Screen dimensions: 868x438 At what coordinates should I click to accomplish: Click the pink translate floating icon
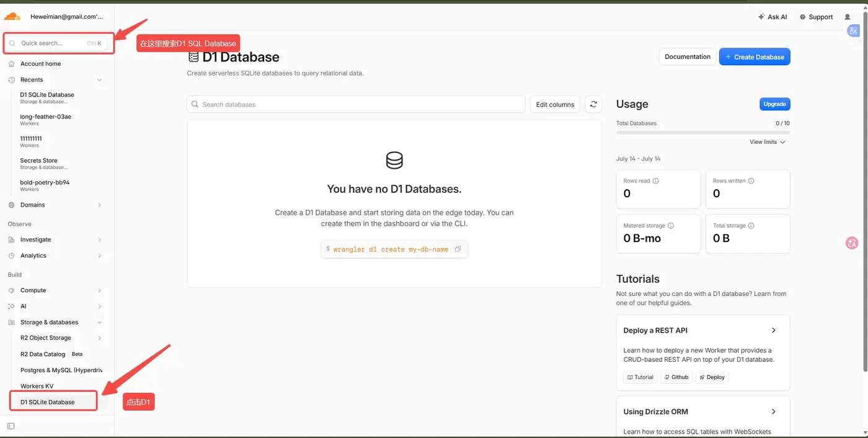pyautogui.click(x=852, y=243)
